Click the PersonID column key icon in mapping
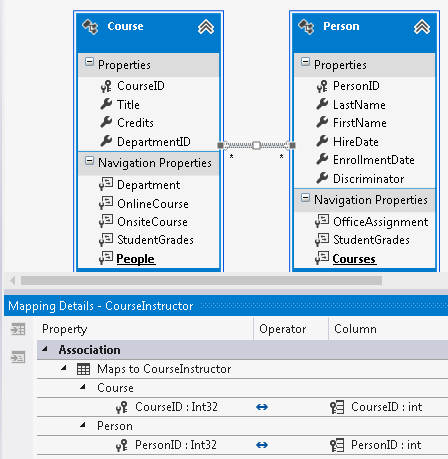This screenshot has height=459, width=448. tap(337, 445)
